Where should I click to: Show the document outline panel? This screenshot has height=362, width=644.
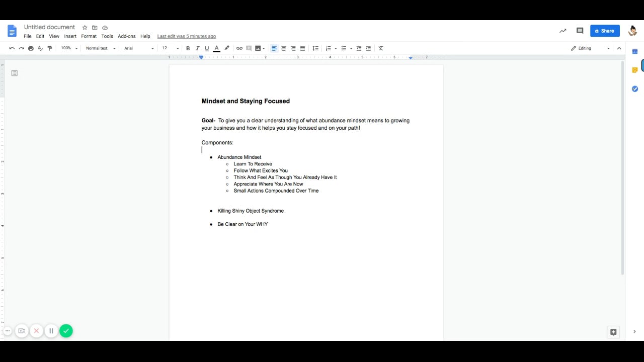coord(15,73)
